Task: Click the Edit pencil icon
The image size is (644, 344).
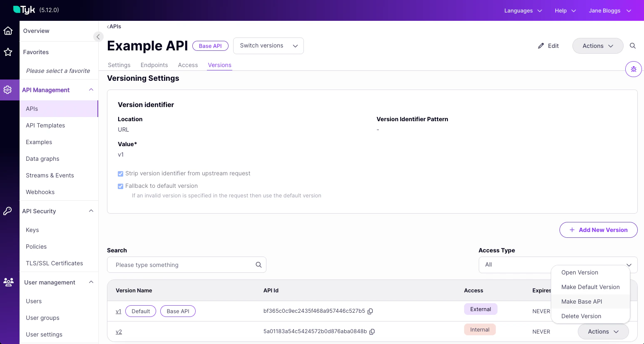Action: pos(541,46)
